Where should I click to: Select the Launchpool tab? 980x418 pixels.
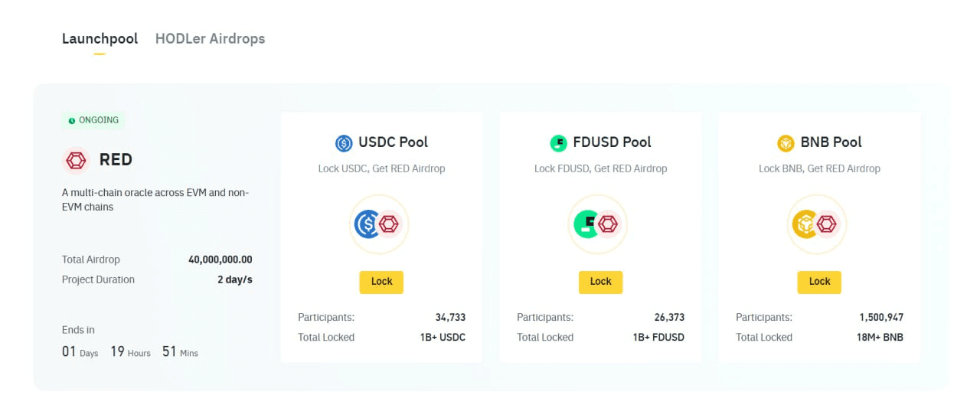[100, 38]
